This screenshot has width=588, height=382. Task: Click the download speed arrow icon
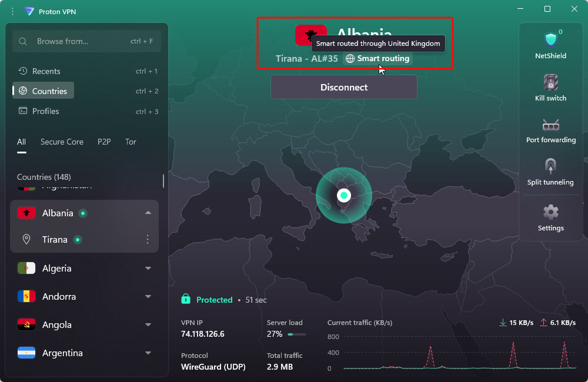point(503,323)
